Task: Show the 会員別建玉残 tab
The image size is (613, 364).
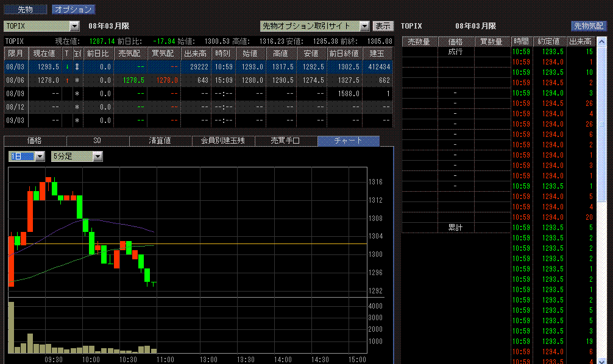Action: pyautogui.click(x=223, y=141)
